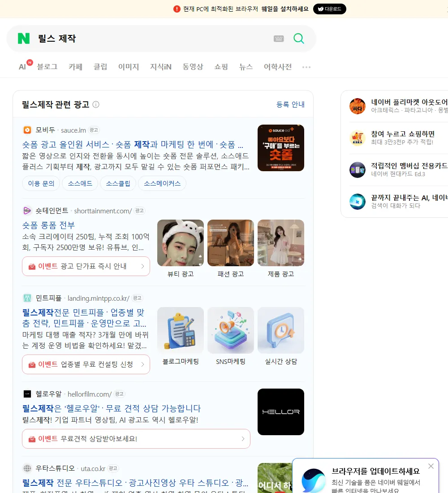Click the 네이버 플리마켓 아웃도어 round icon

click(358, 106)
